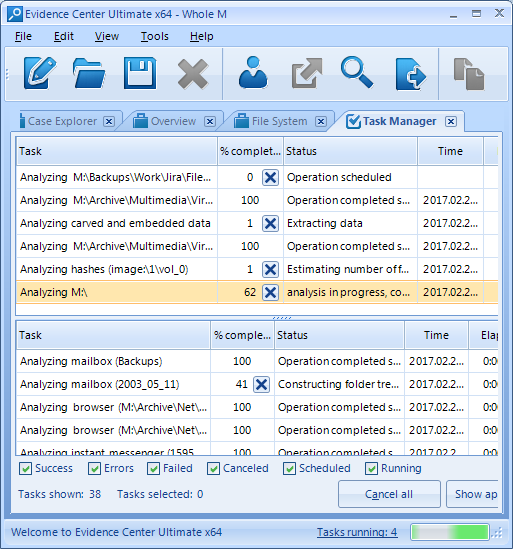The height and width of the screenshot is (549, 513).
Task: Sort lower table by Task column header
Action: tap(113, 335)
